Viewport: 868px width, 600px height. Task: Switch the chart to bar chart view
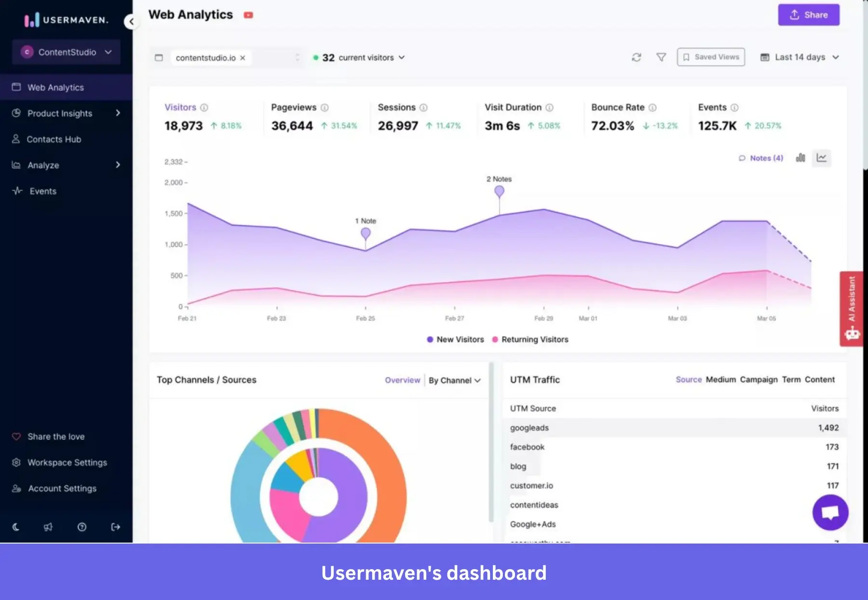[800, 158]
